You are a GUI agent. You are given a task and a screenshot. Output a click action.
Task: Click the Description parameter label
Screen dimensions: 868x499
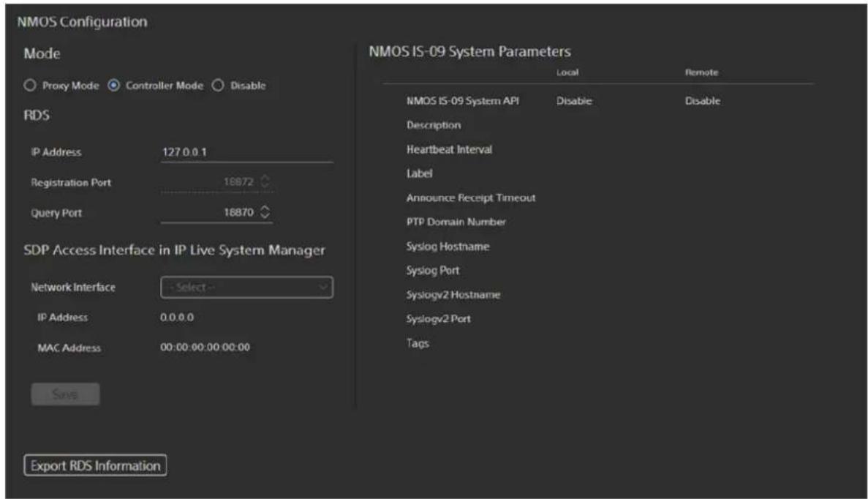[434, 125]
